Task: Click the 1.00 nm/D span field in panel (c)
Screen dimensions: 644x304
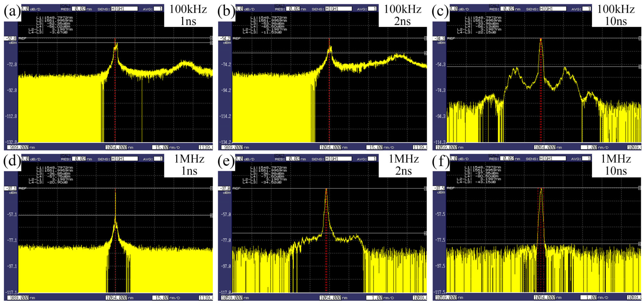Action: click(589, 147)
